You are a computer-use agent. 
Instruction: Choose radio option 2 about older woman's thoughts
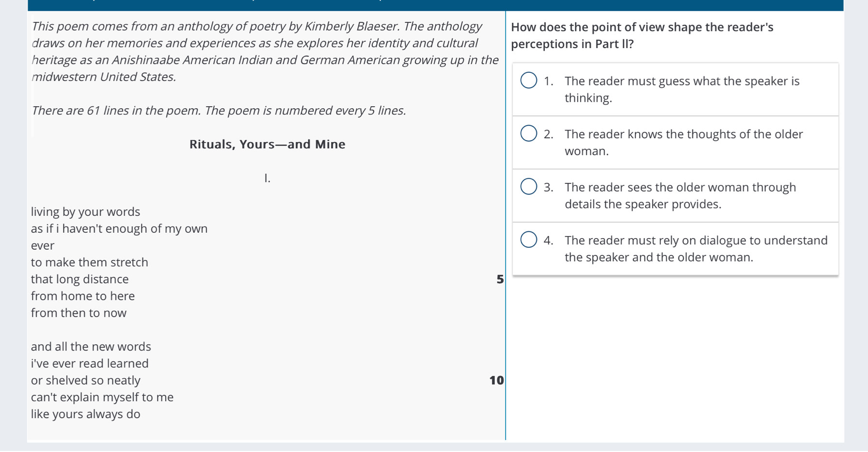[x=528, y=133]
